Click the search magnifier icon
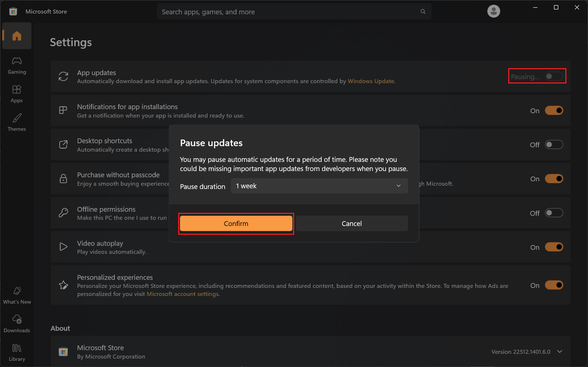Screen dimensions: 588x367 pyautogui.click(x=423, y=12)
